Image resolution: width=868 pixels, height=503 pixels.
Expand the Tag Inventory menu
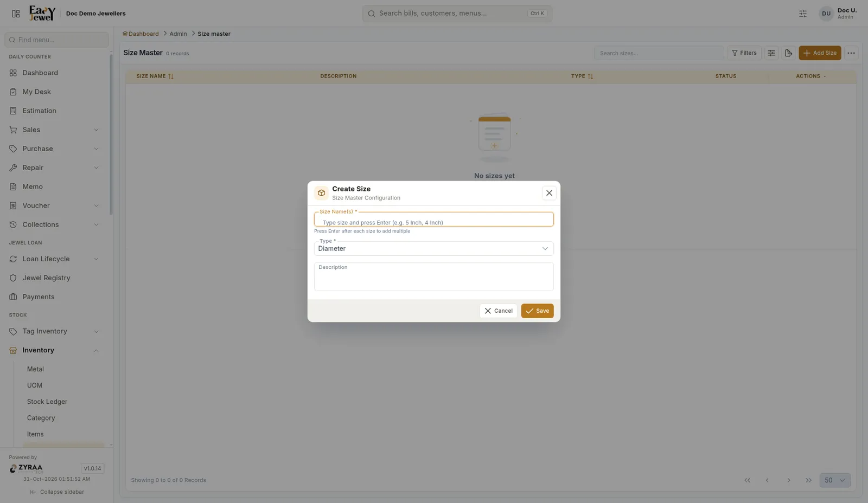56,331
